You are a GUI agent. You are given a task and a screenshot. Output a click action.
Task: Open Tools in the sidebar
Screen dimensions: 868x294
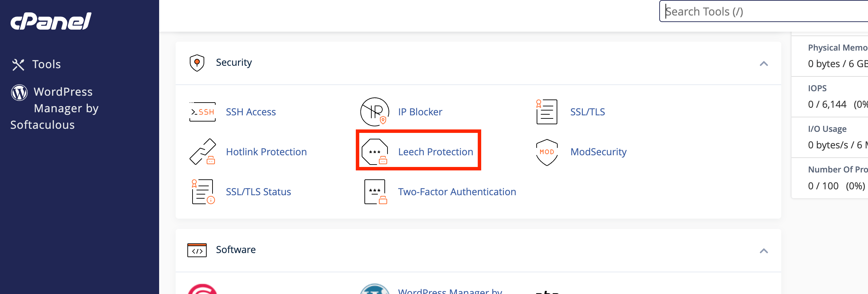(46, 64)
